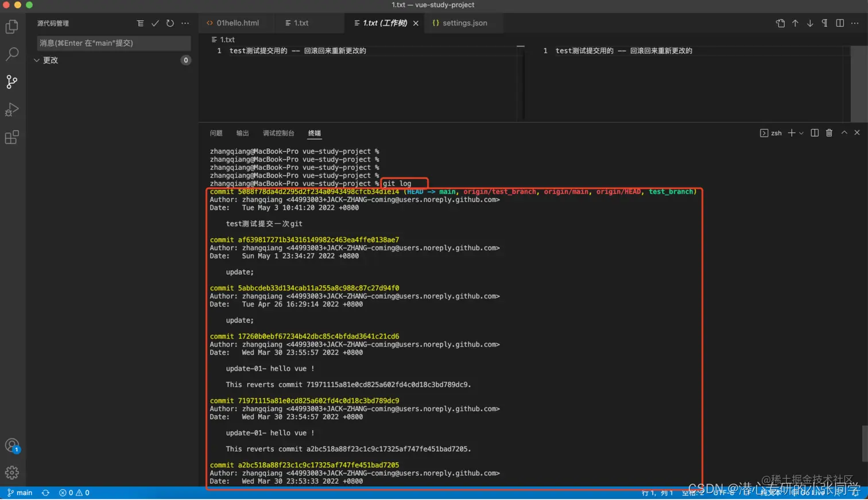
Task: Click 行 1, 列 1 cursor position indicator
Action: [657, 493]
